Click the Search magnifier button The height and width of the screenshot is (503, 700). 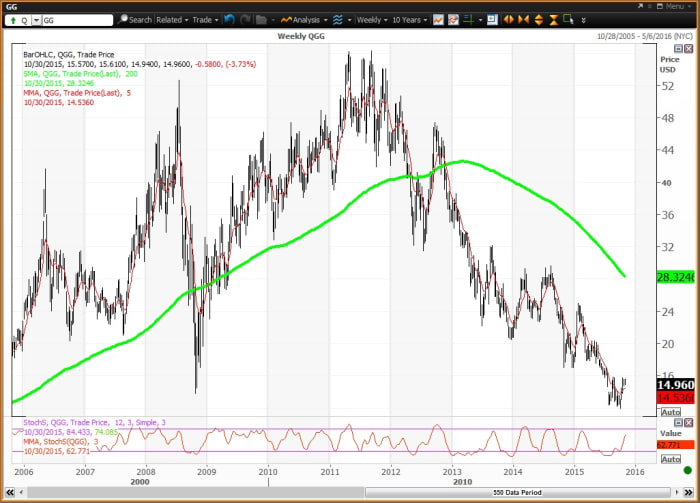coord(135,19)
